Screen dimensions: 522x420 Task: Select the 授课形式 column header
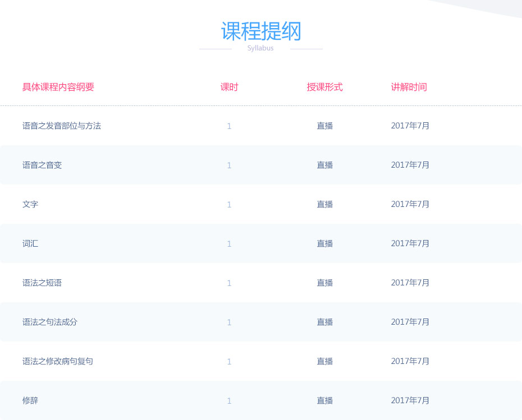pyautogui.click(x=324, y=87)
